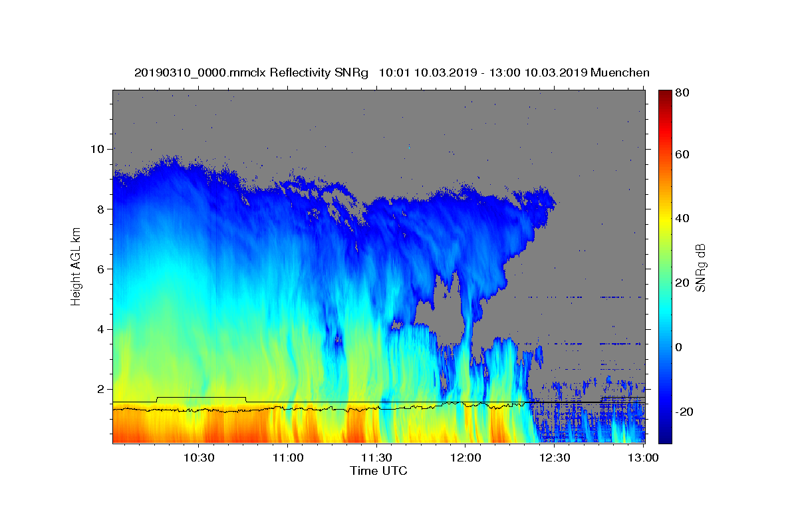
Task: Click the height tick label 6
Action: coord(102,269)
